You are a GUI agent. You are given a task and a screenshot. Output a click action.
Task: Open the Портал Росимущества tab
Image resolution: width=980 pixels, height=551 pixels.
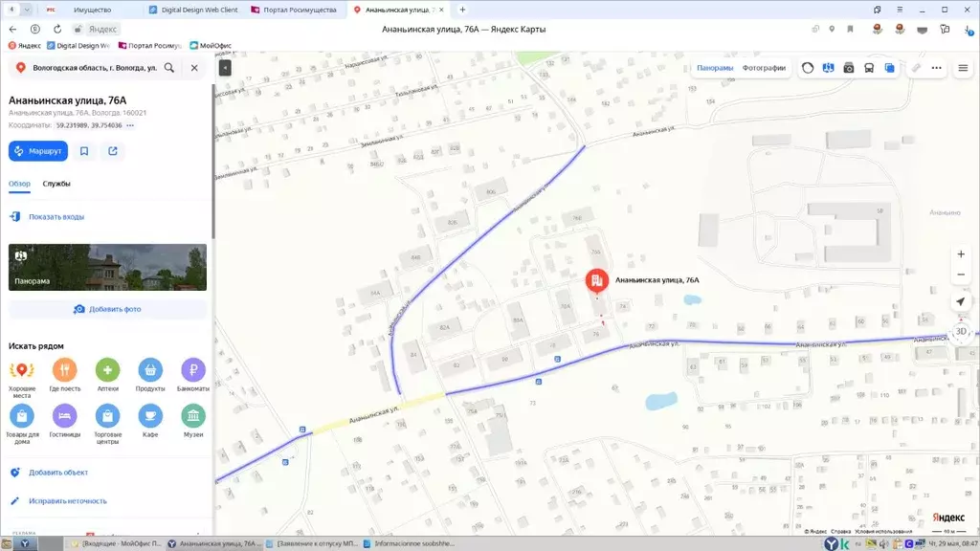(x=294, y=10)
